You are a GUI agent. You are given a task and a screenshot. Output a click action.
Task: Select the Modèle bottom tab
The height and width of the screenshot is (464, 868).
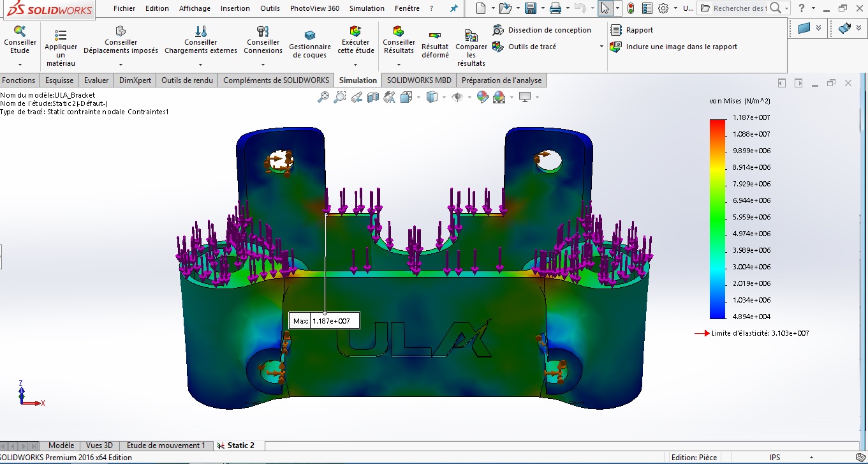click(x=61, y=445)
